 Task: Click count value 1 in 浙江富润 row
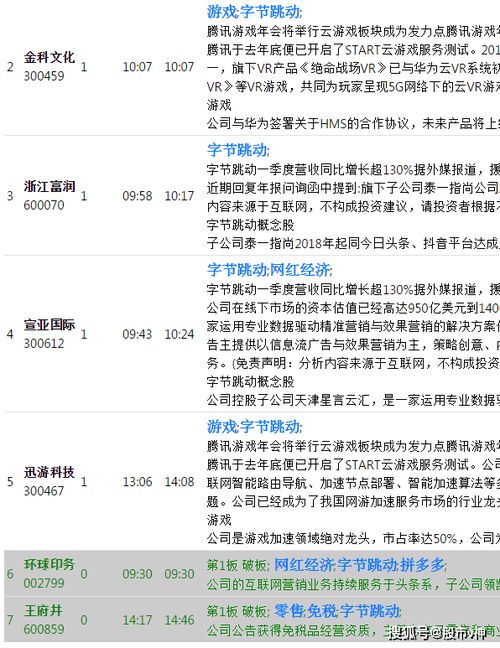(84, 196)
